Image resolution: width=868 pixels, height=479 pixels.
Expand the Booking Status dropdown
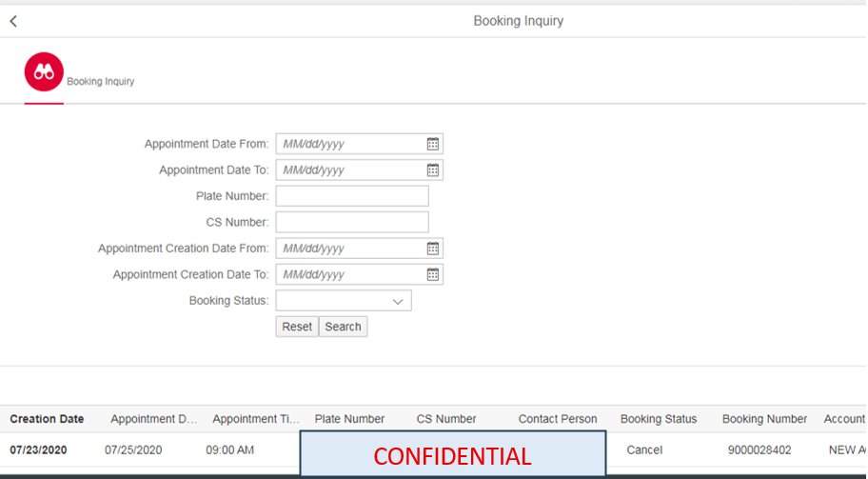coord(398,301)
